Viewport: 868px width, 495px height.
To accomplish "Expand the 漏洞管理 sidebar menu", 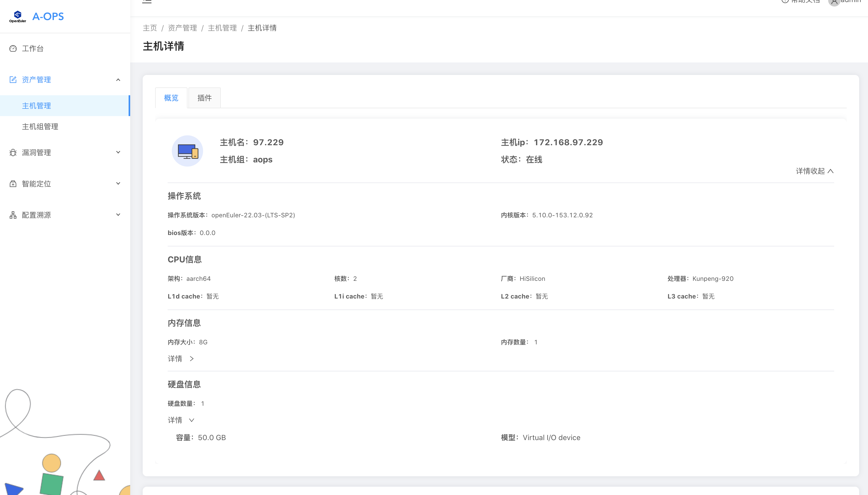I will [x=118, y=152].
